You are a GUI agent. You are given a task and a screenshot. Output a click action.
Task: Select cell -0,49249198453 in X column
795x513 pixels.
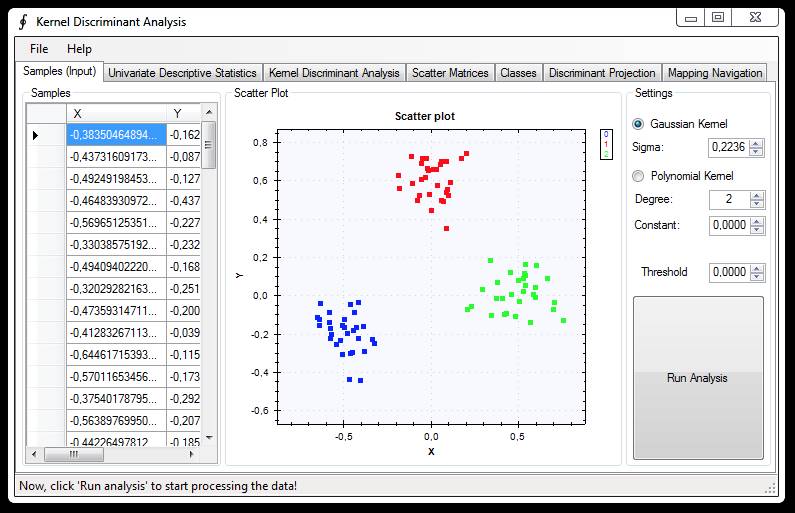pos(116,179)
